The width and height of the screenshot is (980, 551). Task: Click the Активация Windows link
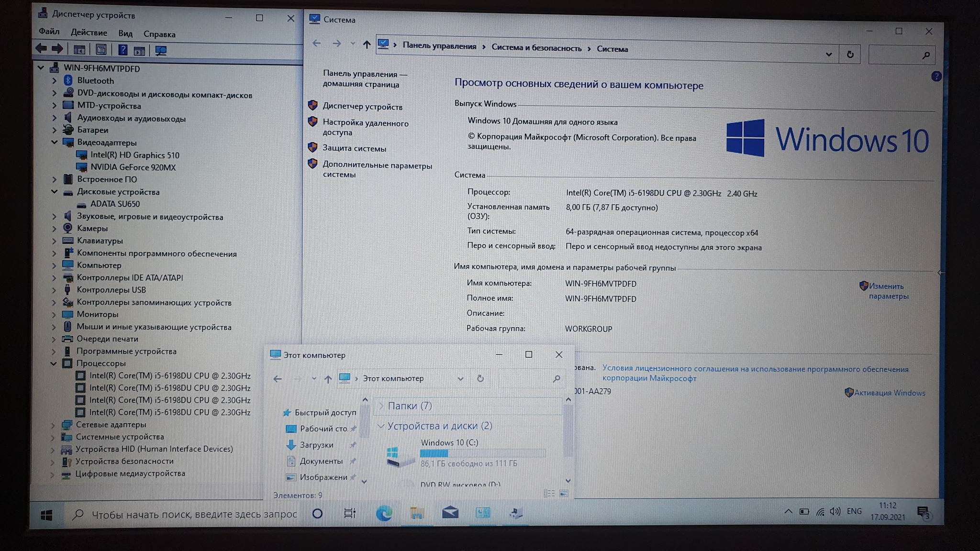coord(890,393)
